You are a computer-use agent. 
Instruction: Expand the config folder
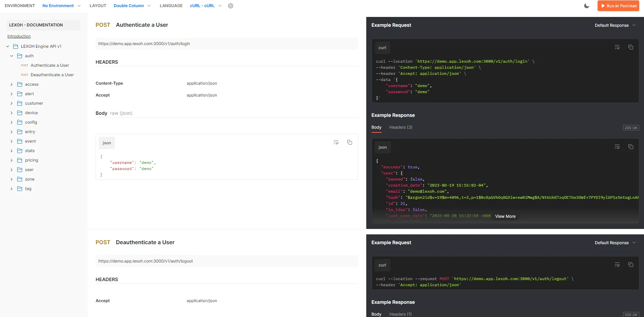coord(12,122)
